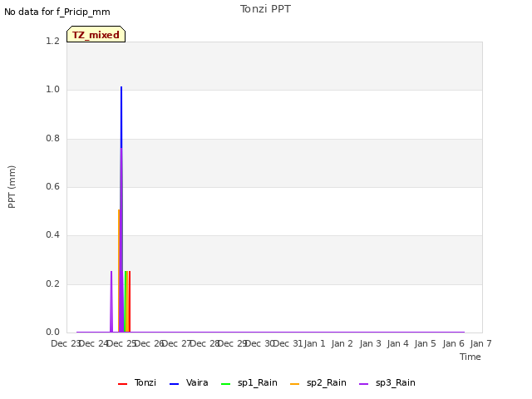Image resolution: width=532 pixels, height=399 pixels.
Task: Click the blue Vaira legend swatch
Action: click(x=174, y=384)
